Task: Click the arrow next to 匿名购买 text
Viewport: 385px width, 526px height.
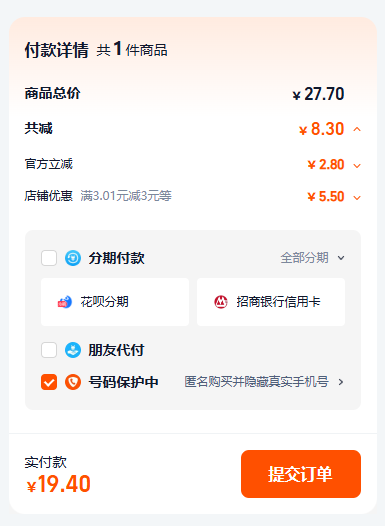Action: (x=341, y=382)
